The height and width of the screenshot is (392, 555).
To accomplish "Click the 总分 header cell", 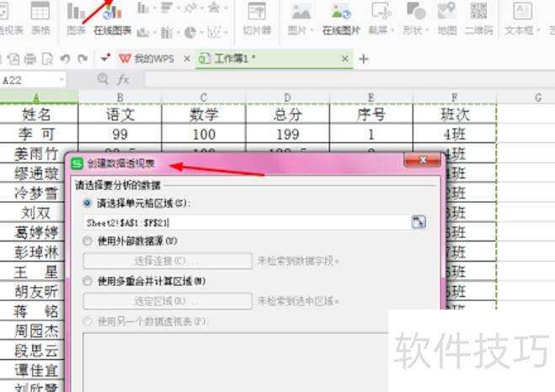I will click(x=287, y=114).
